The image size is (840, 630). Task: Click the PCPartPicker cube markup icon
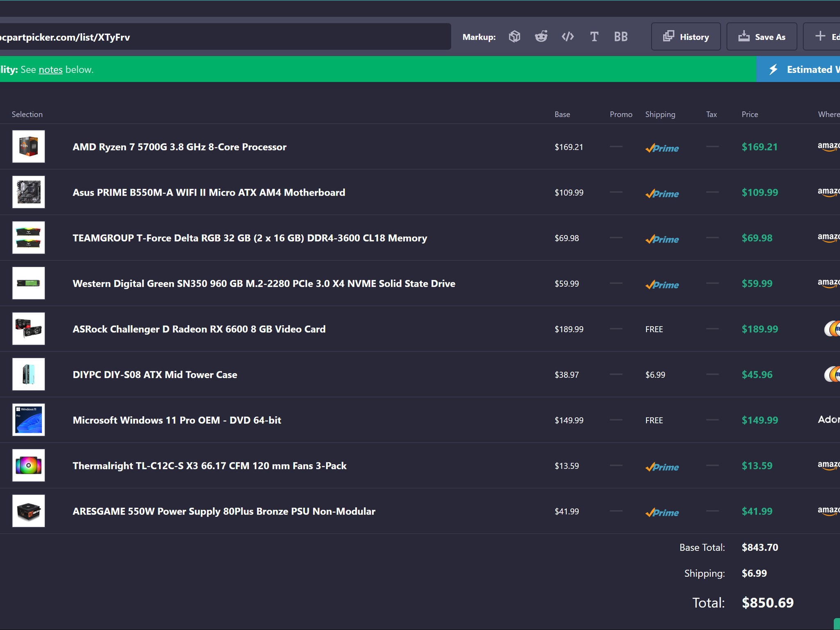point(514,37)
